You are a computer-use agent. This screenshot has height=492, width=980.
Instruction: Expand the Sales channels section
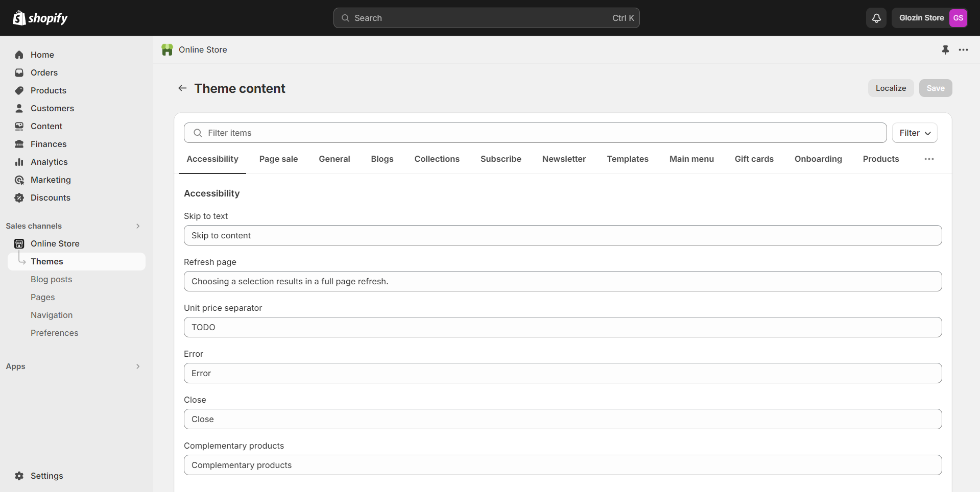(138, 226)
